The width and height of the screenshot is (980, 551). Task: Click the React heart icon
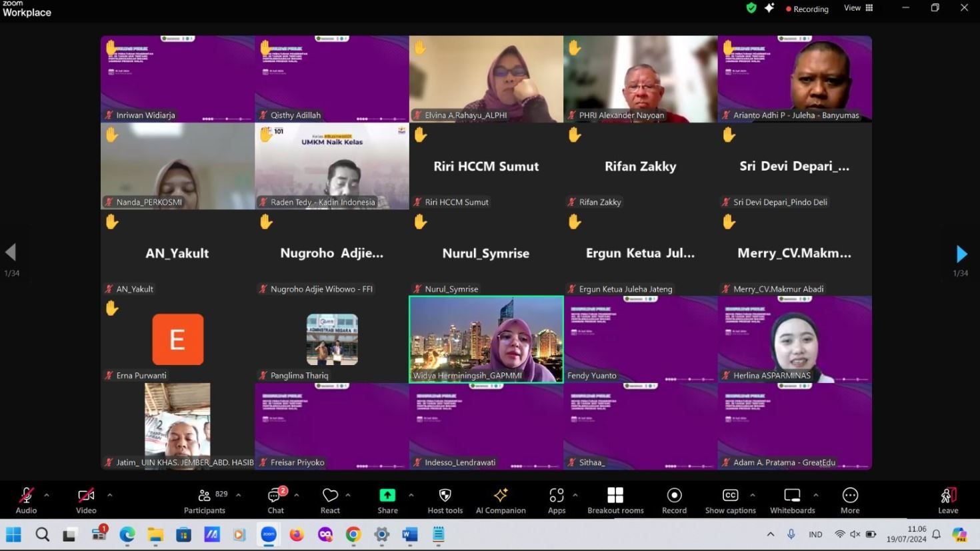click(330, 500)
